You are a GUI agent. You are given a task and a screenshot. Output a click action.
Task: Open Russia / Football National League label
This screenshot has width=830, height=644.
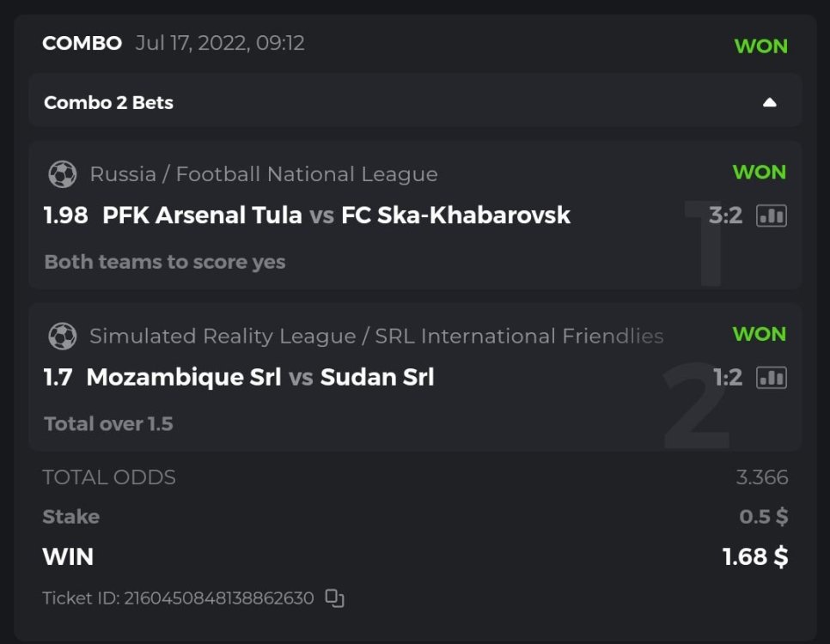[x=264, y=174]
